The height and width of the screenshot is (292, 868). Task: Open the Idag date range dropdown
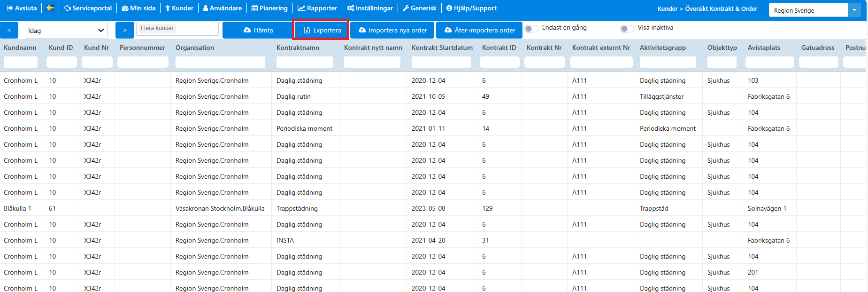click(67, 30)
